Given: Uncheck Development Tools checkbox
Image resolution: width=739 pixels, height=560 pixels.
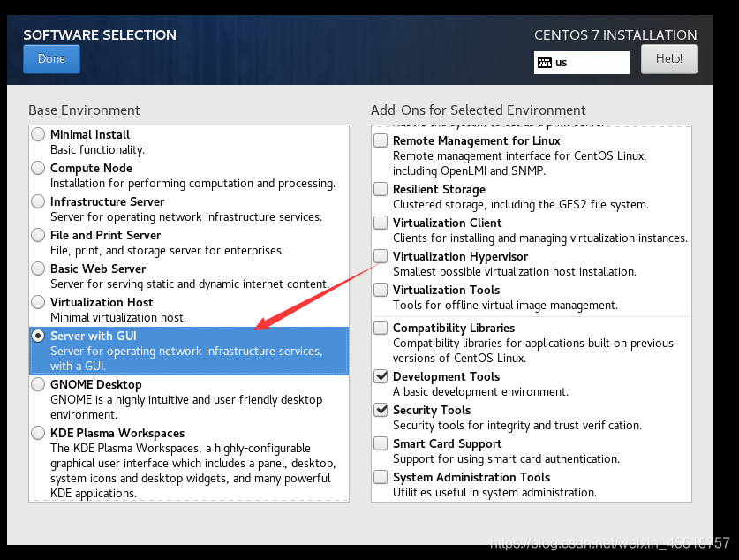Looking at the screenshot, I should (x=381, y=376).
